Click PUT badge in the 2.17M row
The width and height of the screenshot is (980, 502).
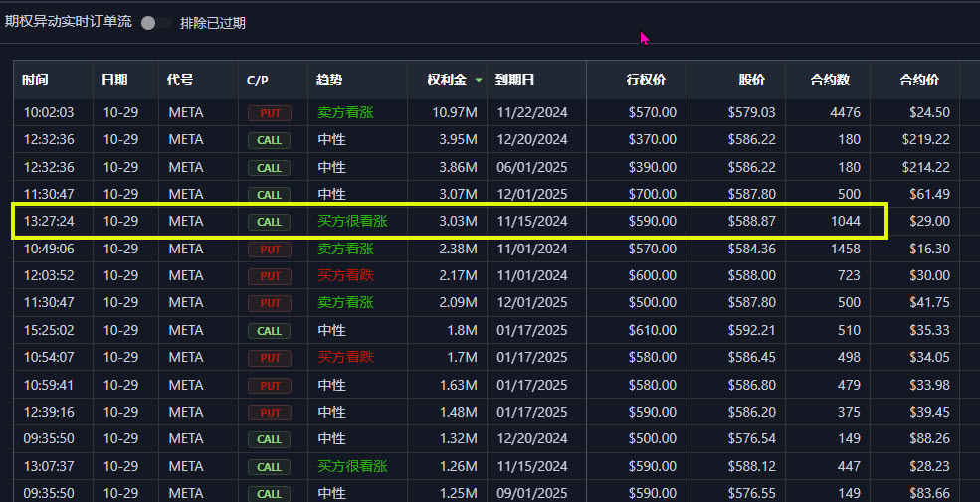[x=270, y=276]
